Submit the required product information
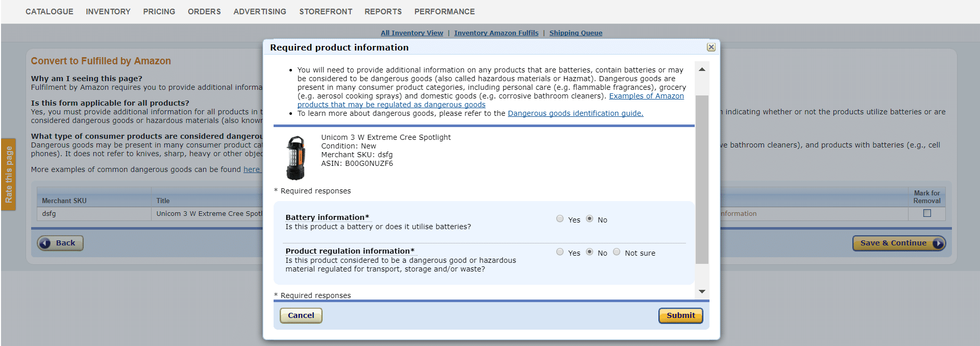This screenshot has height=346, width=980. [680, 315]
